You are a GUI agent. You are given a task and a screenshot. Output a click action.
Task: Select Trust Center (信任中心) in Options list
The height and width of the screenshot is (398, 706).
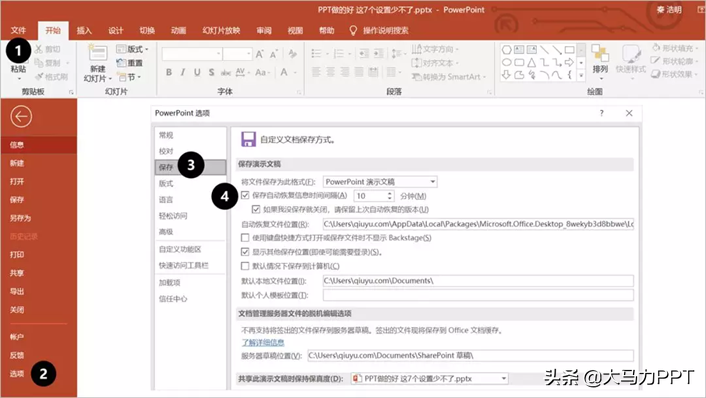tap(173, 298)
